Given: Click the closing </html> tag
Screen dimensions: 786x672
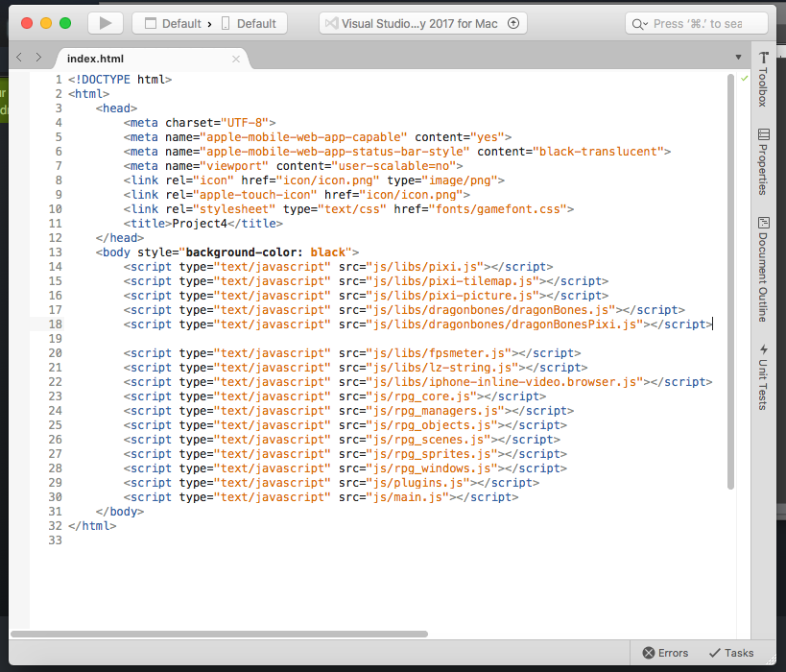Looking at the screenshot, I should pyautogui.click(x=92, y=525).
